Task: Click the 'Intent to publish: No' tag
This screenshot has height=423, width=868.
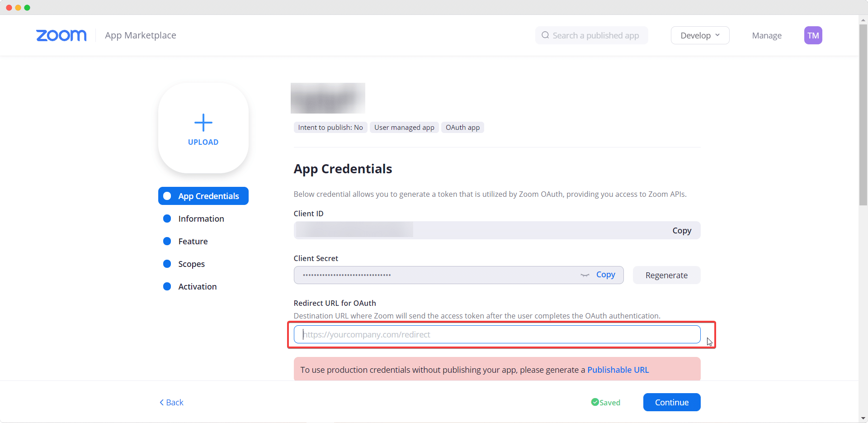Action: (x=330, y=128)
